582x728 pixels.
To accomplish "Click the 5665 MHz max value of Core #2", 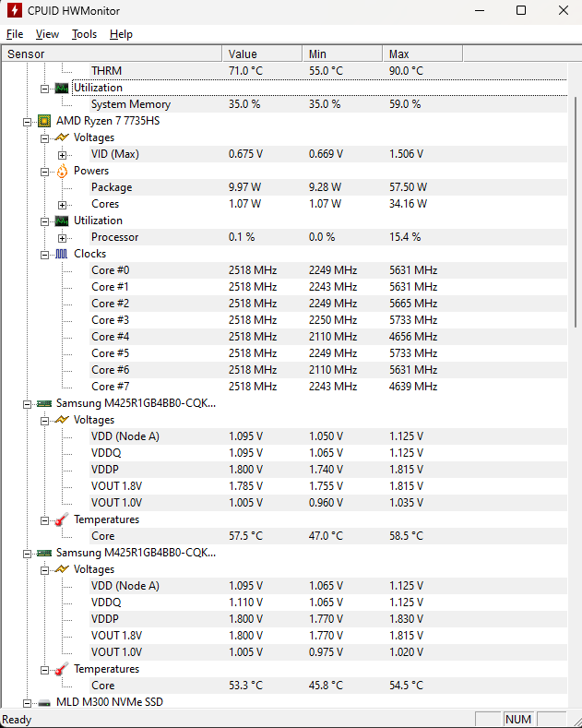I will [x=413, y=304].
